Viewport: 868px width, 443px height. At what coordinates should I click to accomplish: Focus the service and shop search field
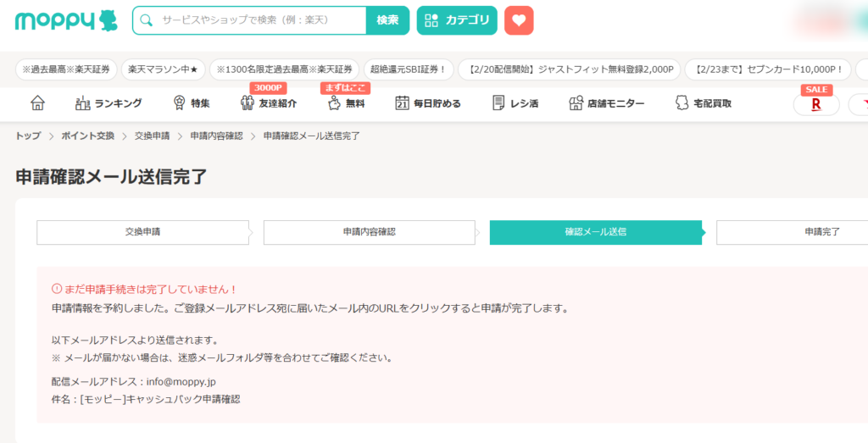(x=249, y=20)
